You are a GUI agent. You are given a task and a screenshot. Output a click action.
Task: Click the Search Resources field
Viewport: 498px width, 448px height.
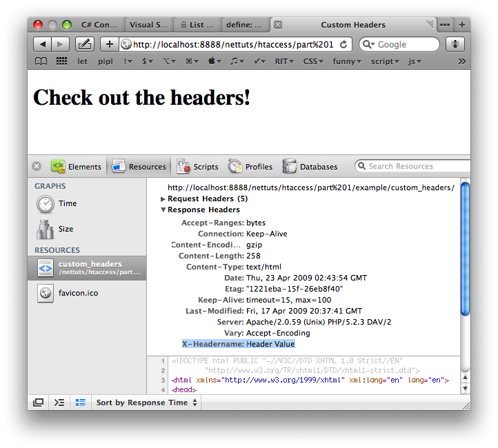pyautogui.click(x=414, y=166)
